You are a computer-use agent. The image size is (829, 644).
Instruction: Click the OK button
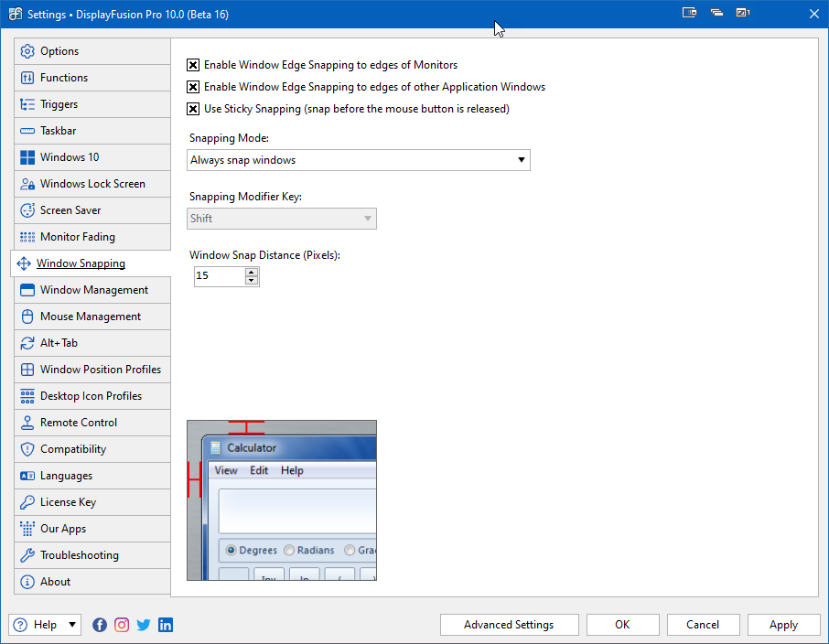[623, 625]
